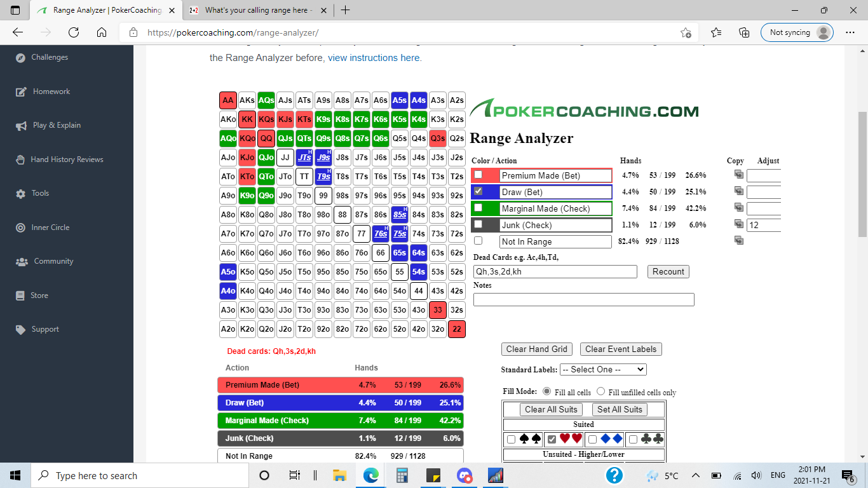868x488 pixels.
Task: Click the copy icon in the Marginal Made row
Action: pyautogui.click(x=738, y=208)
